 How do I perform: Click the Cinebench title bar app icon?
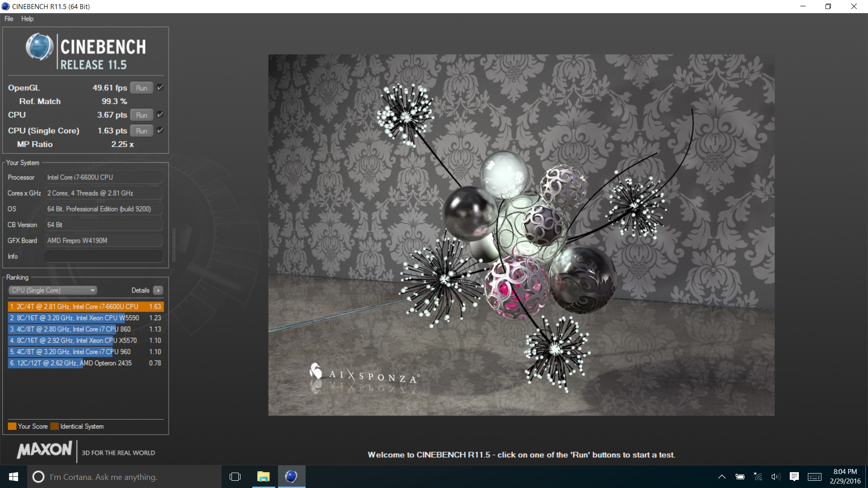[5, 6]
